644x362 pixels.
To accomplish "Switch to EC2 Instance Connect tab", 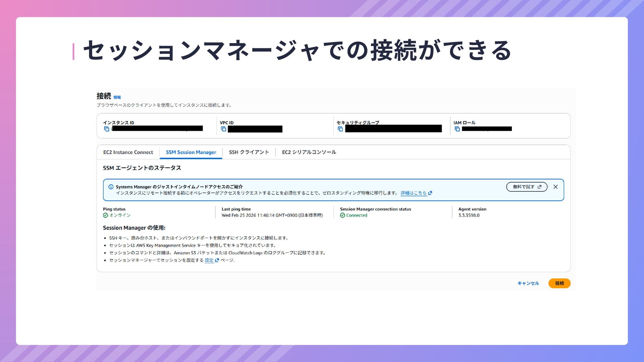I will pos(128,152).
